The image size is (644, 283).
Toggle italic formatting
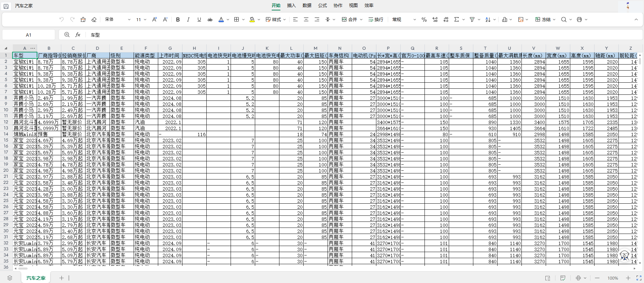188,19
